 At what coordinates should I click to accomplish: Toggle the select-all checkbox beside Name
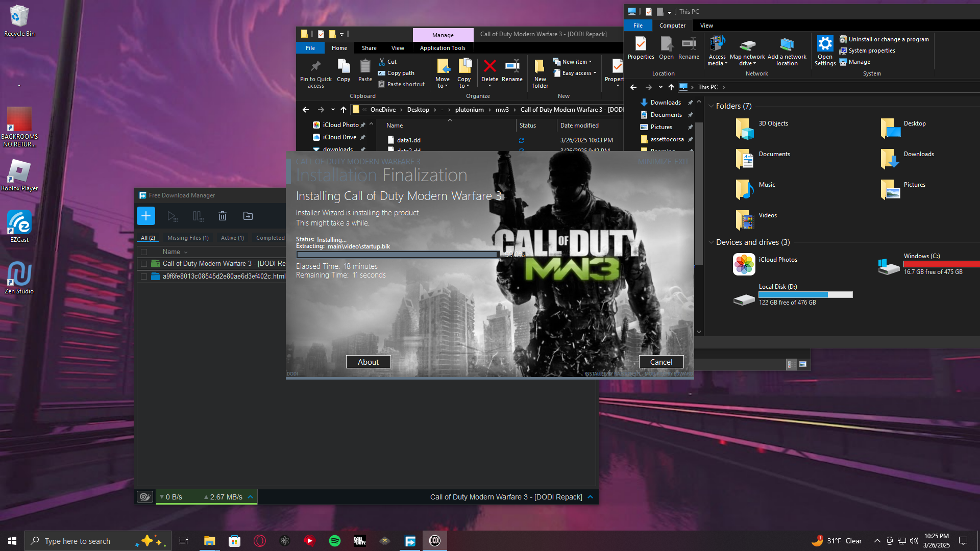pyautogui.click(x=144, y=252)
